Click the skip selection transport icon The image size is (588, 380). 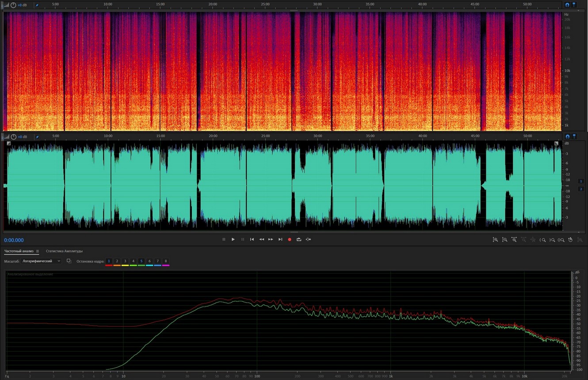point(308,239)
